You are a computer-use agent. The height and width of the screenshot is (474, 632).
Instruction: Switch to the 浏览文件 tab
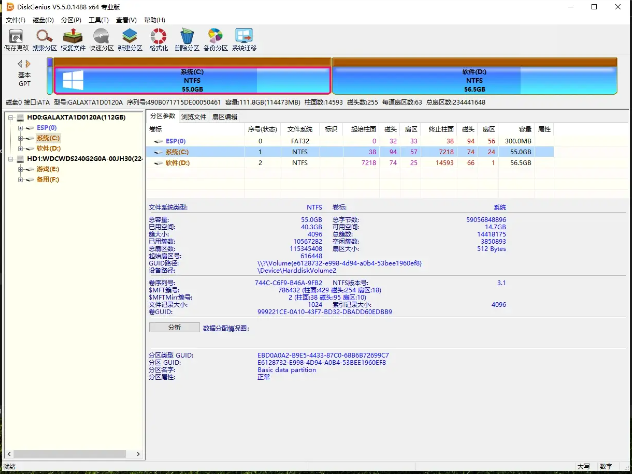click(193, 117)
